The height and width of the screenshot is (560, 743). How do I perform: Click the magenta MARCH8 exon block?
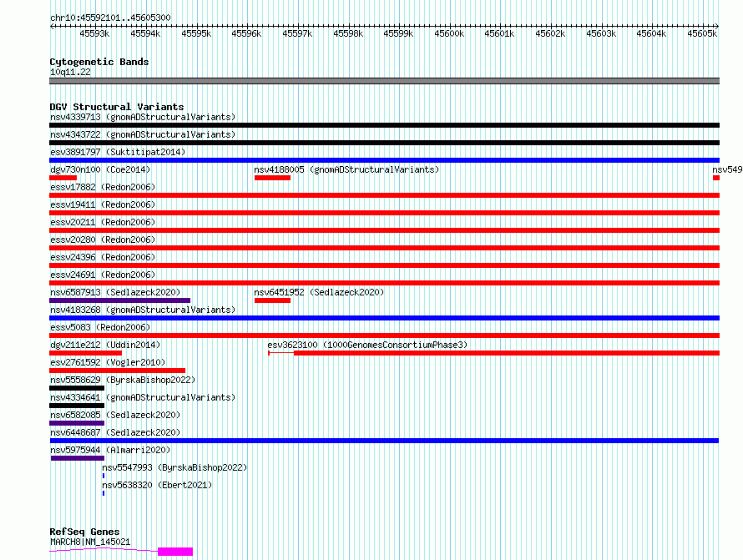(x=175, y=552)
